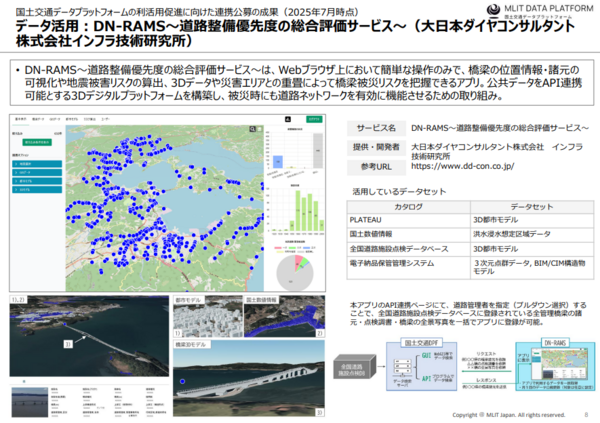The height and width of the screenshot is (423, 600).
Task: Click the 参考URL label cell
Action: [376, 167]
